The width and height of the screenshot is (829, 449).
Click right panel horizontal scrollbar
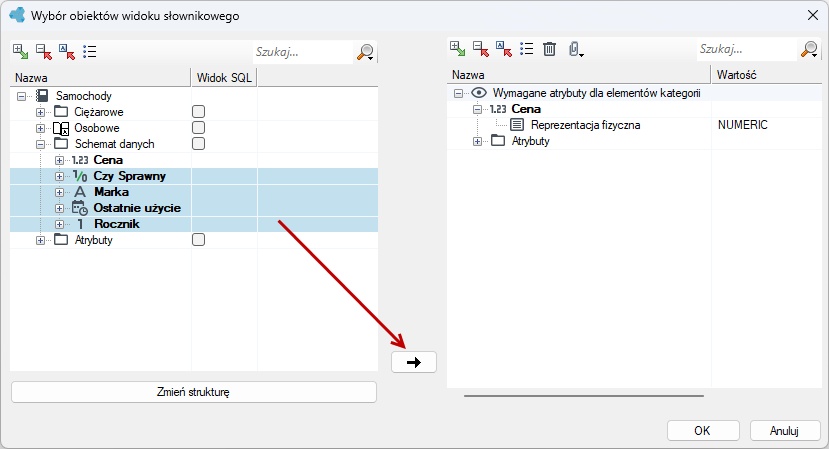point(584,396)
